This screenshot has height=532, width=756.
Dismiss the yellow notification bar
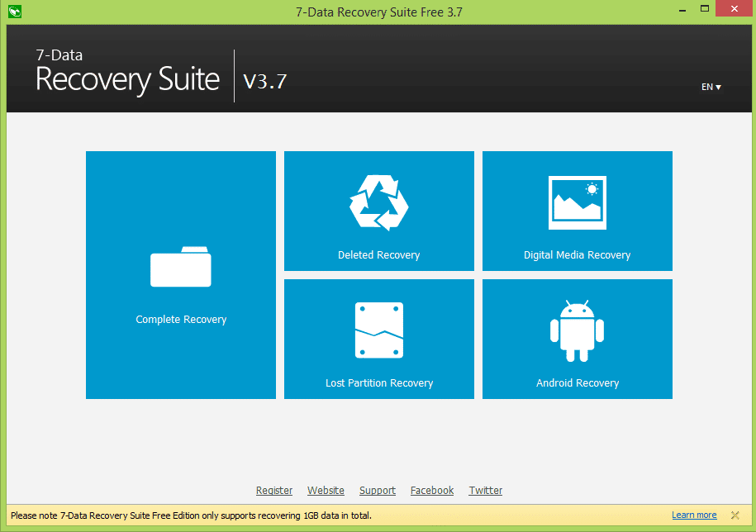(735, 515)
